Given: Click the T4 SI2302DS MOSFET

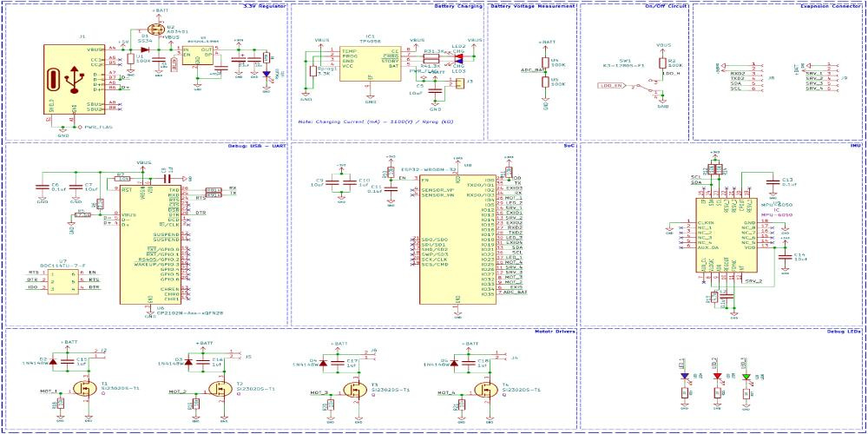Looking at the screenshot, I should (x=487, y=389).
